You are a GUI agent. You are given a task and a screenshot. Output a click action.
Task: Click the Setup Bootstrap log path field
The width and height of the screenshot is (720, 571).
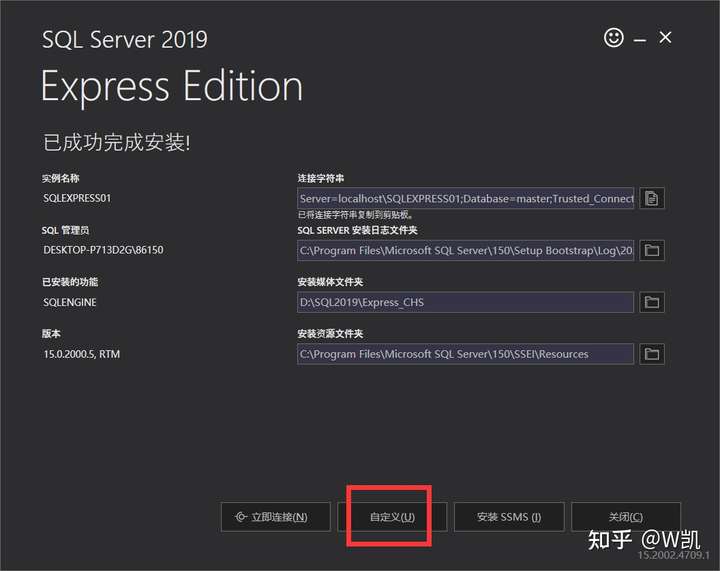pyautogui.click(x=466, y=250)
